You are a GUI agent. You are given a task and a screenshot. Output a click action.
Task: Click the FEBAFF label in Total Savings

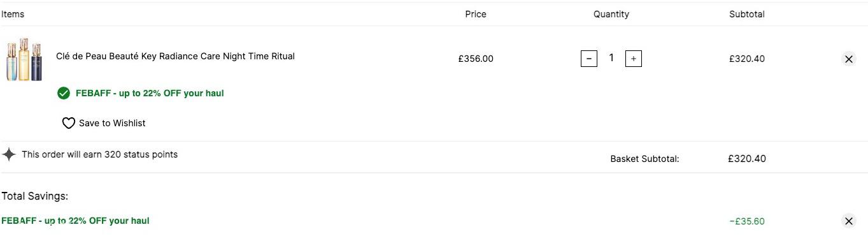coord(75,221)
